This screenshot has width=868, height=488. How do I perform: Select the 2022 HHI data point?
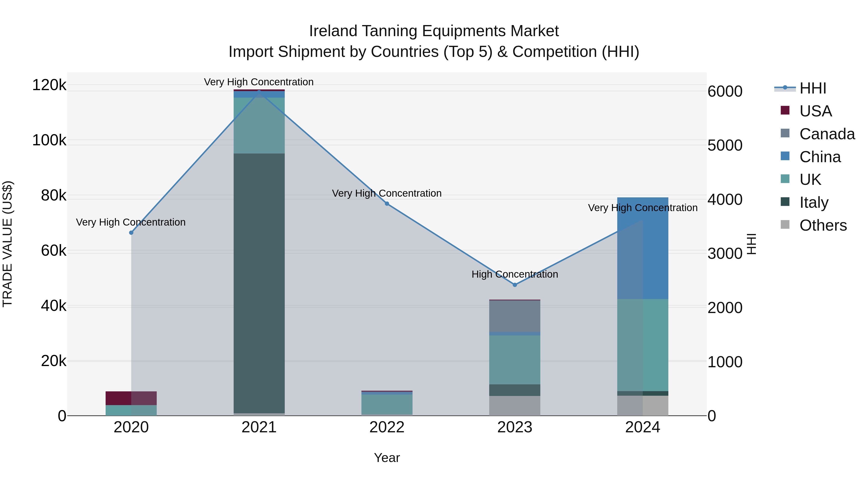(x=387, y=204)
